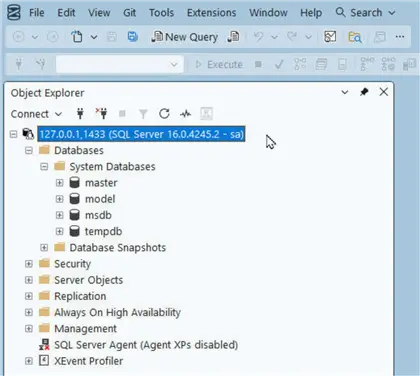Click the Database Engine Query icon after New Query
This screenshot has width=420, height=376.
click(233, 37)
